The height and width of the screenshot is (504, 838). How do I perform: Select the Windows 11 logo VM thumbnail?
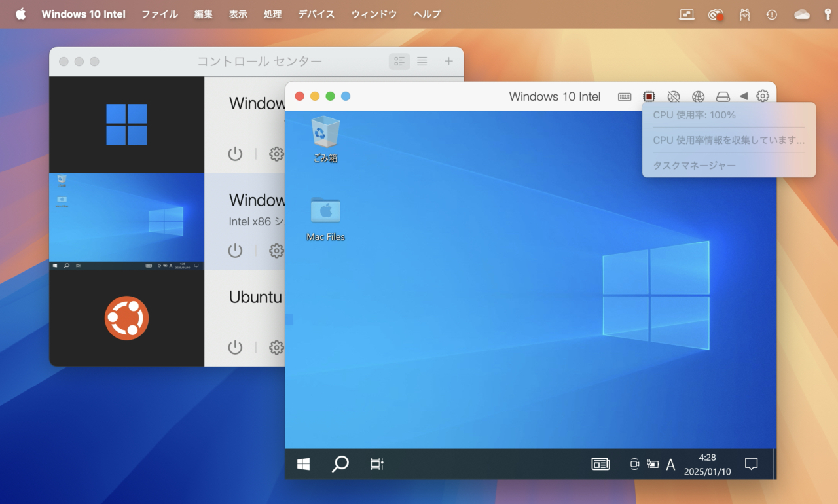[127, 124]
